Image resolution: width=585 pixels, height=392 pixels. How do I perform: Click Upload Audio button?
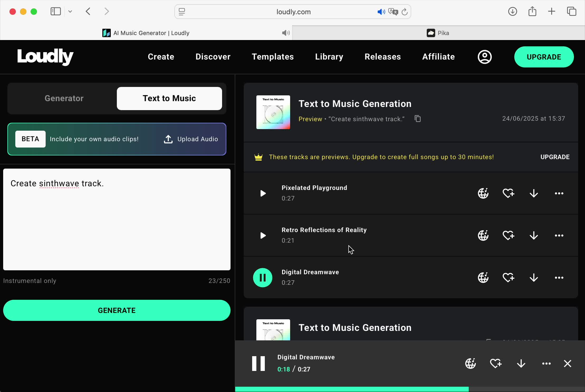(x=191, y=139)
